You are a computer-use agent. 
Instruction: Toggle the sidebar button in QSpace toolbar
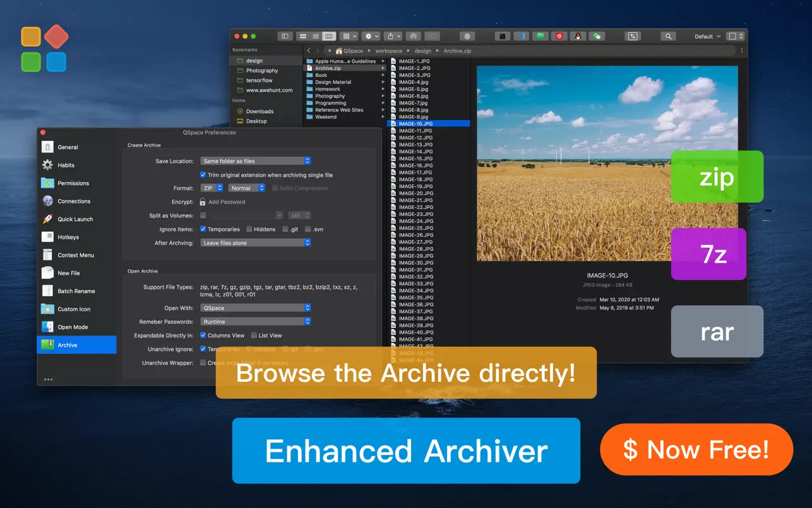[285, 37]
